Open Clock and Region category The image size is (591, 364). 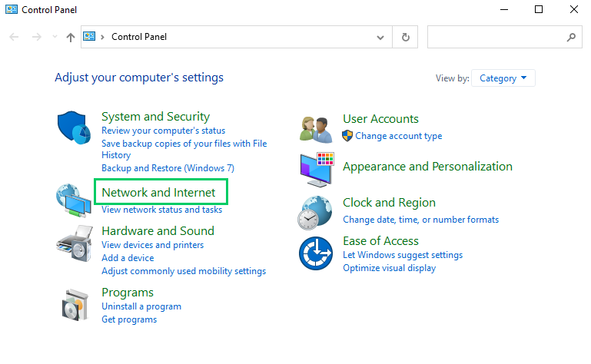click(389, 202)
